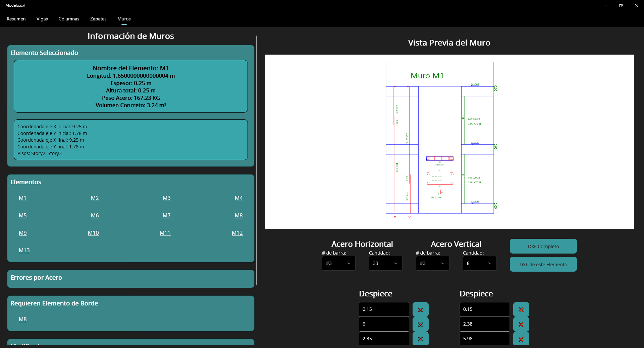The image size is (644, 348).
Task: Delete the 0.15 horizontal despiece row
Action: pos(420,309)
